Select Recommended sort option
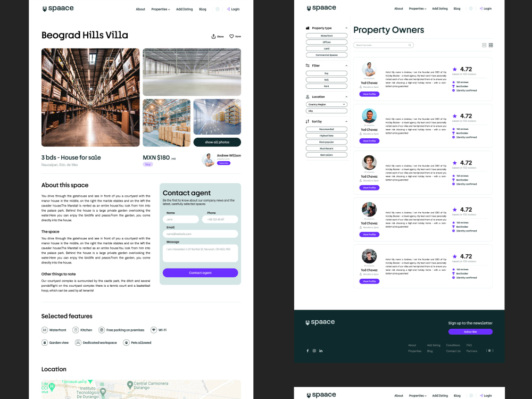 pyautogui.click(x=327, y=129)
